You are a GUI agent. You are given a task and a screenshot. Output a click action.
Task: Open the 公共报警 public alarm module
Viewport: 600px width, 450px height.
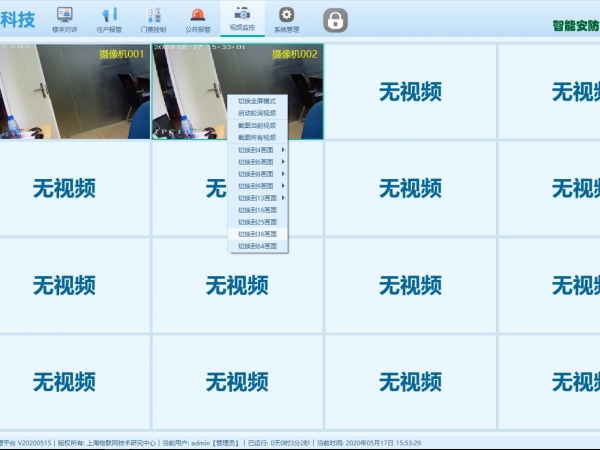click(x=198, y=19)
